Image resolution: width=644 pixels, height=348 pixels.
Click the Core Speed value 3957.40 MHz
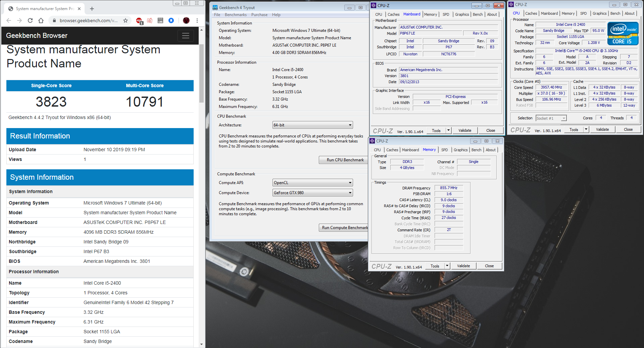551,87
